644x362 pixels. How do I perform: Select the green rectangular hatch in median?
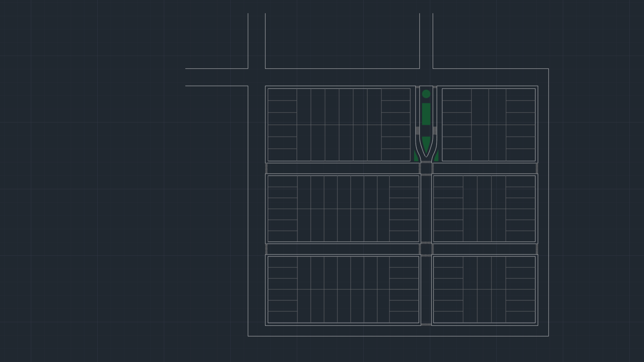coord(426,114)
